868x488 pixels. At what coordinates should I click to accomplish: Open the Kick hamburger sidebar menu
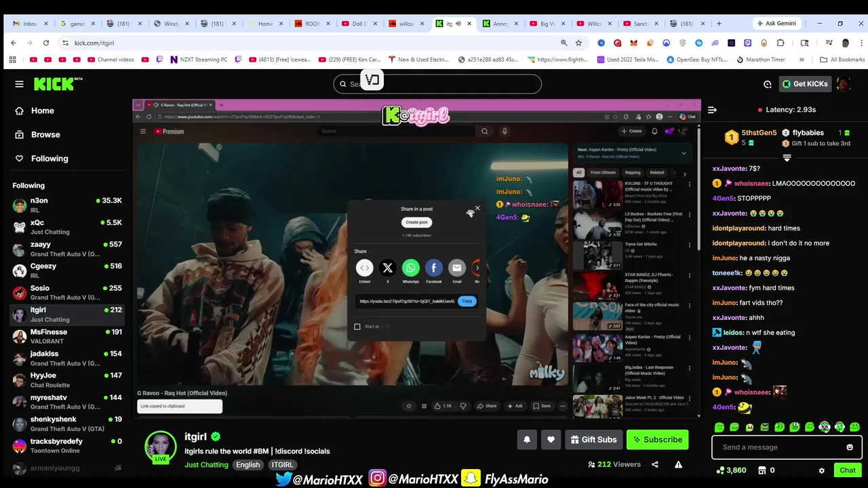[x=19, y=84]
